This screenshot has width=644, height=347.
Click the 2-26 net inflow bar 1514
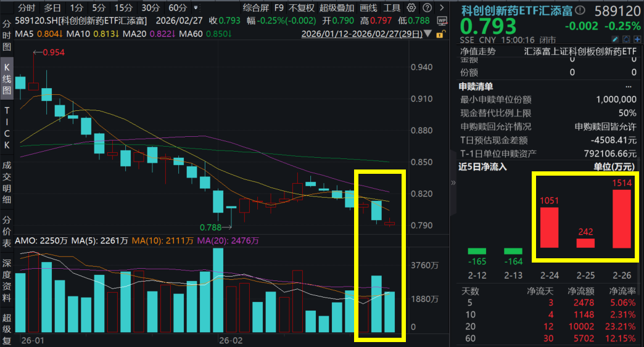tap(622, 219)
